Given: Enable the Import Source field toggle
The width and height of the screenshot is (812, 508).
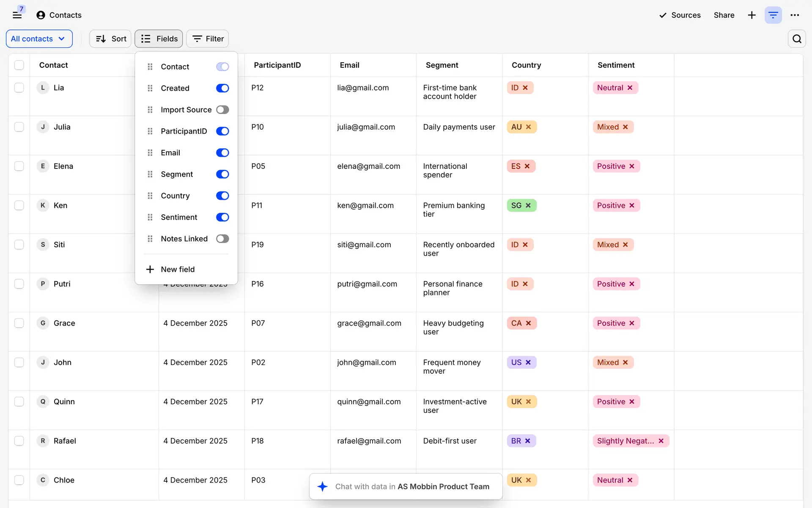Looking at the screenshot, I should pyautogui.click(x=222, y=110).
